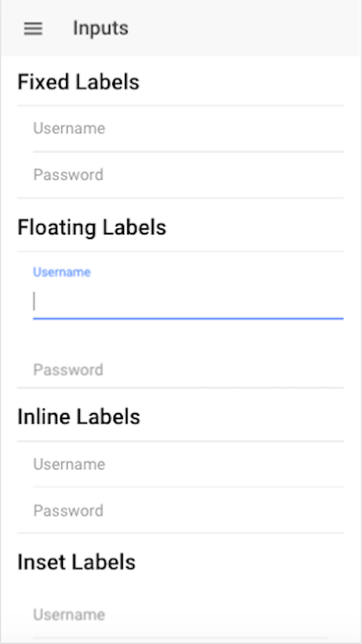The width and height of the screenshot is (362, 644).
Task: Click the Inset Labels section heading
Action: coord(76,561)
